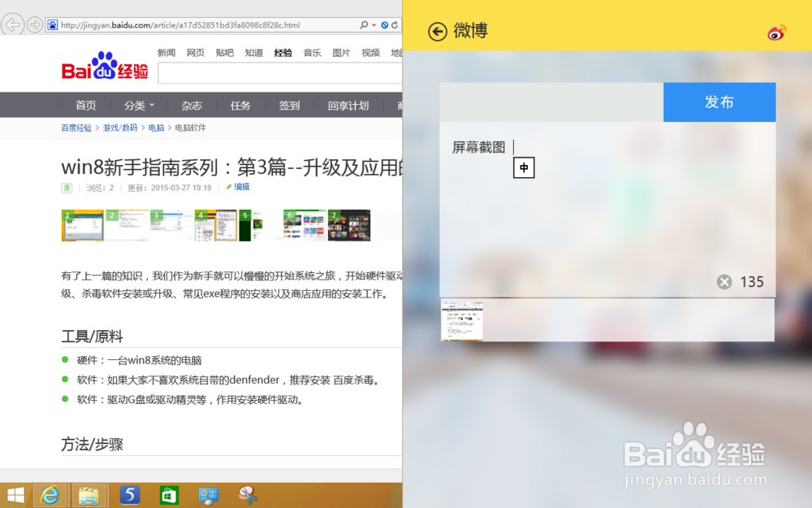Click the green 原 original badge

point(67,188)
